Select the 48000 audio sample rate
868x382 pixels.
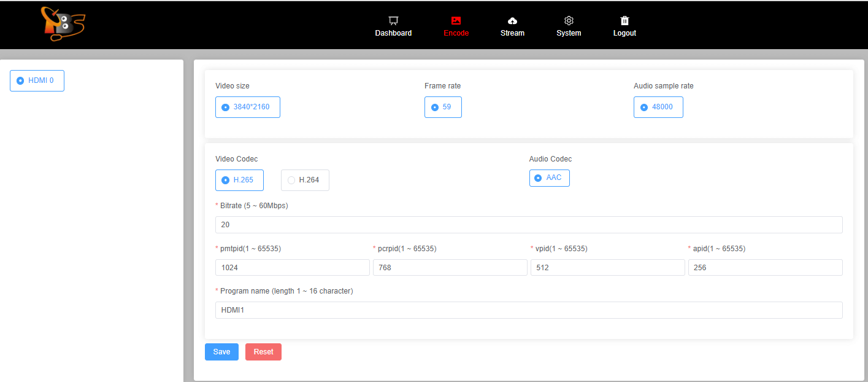coord(658,107)
